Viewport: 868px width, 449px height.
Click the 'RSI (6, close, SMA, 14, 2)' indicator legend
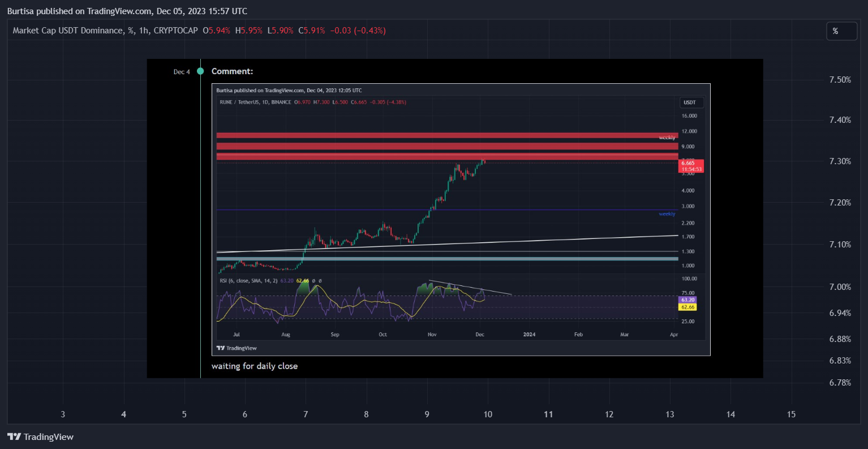click(x=248, y=280)
